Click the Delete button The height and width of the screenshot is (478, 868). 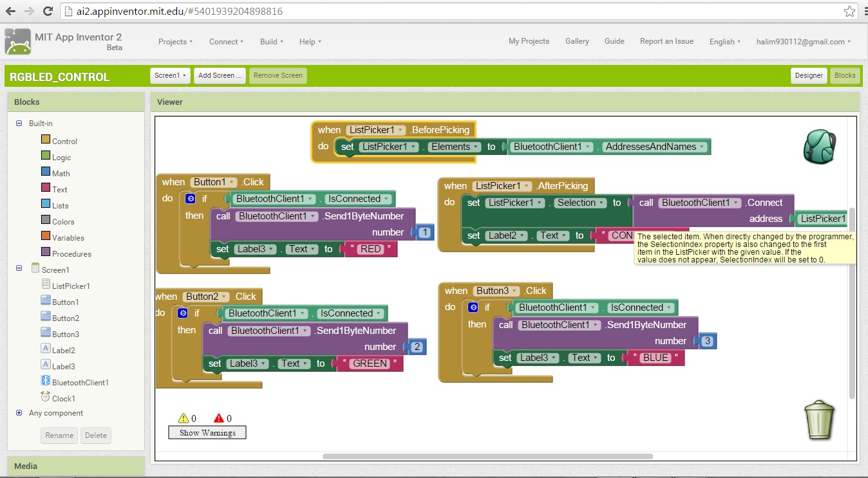pyautogui.click(x=96, y=436)
